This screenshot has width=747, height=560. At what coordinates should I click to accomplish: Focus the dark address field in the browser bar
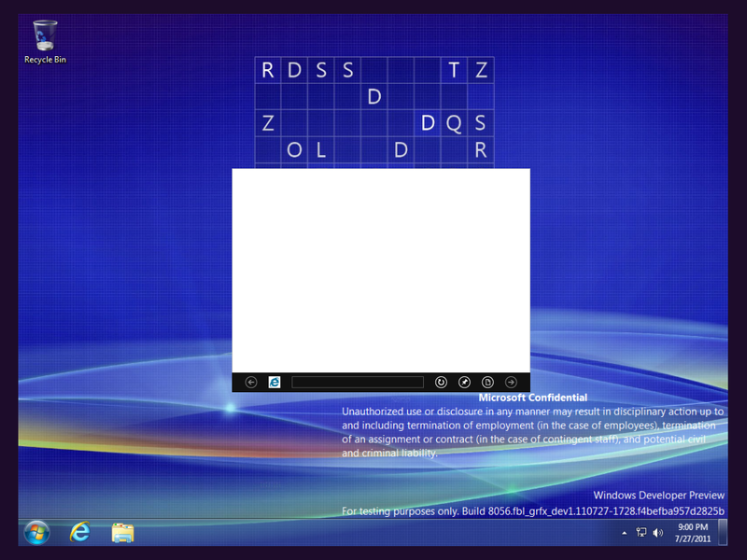point(358,382)
